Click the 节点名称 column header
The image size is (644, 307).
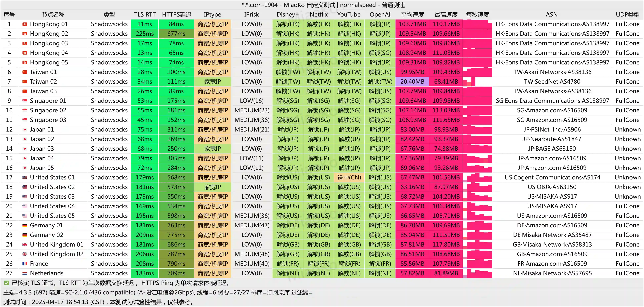pos(53,15)
